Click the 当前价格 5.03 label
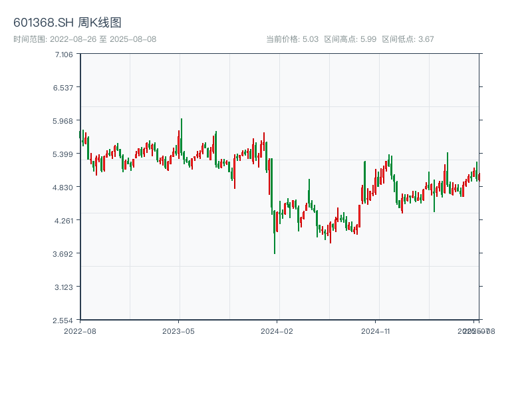 (x=293, y=39)
